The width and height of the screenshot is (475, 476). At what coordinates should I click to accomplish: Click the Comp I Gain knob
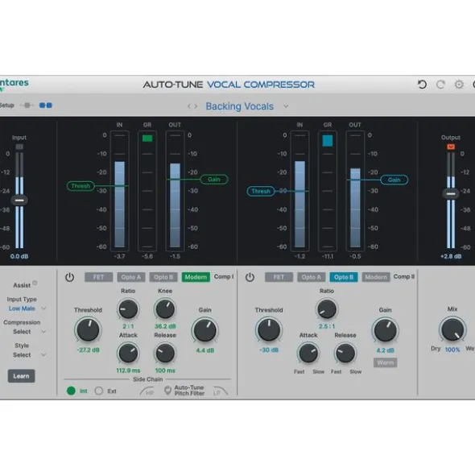pyautogui.click(x=204, y=330)
